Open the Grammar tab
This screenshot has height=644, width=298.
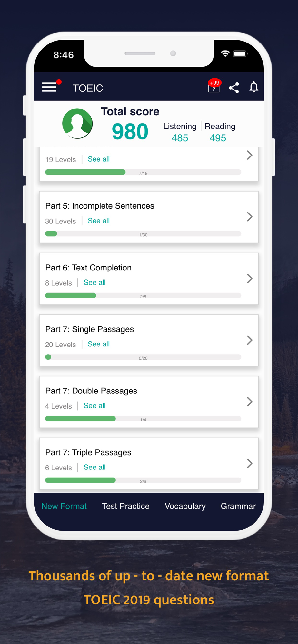pyautogui.click(x=238, y=506)
